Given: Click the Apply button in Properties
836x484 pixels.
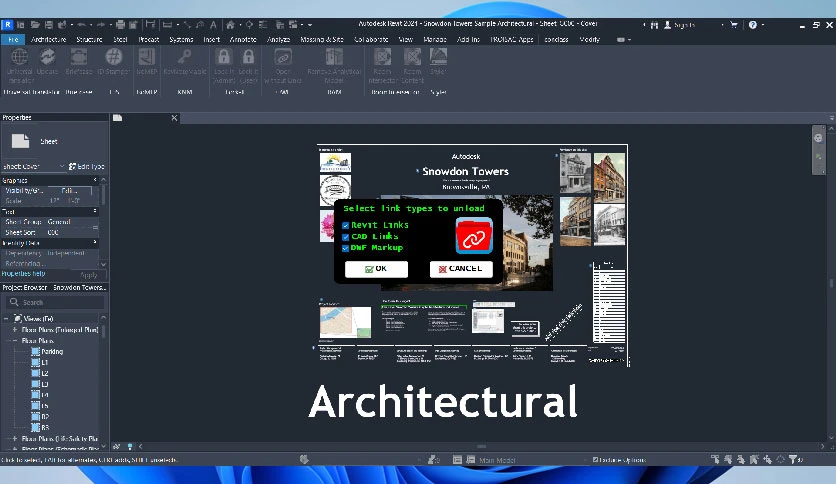Looking at the screenshot, I should pyautogui.click(x=89, y=275).
